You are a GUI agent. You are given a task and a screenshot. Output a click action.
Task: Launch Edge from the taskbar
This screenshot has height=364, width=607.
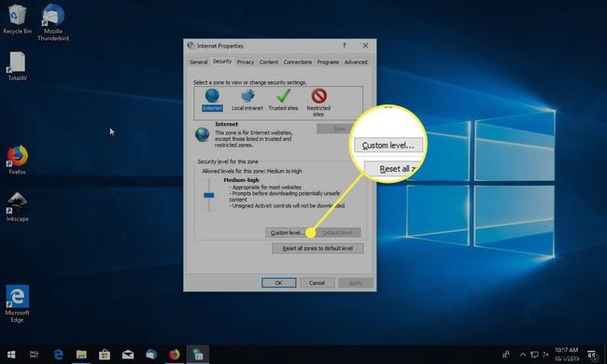[58, 355]
